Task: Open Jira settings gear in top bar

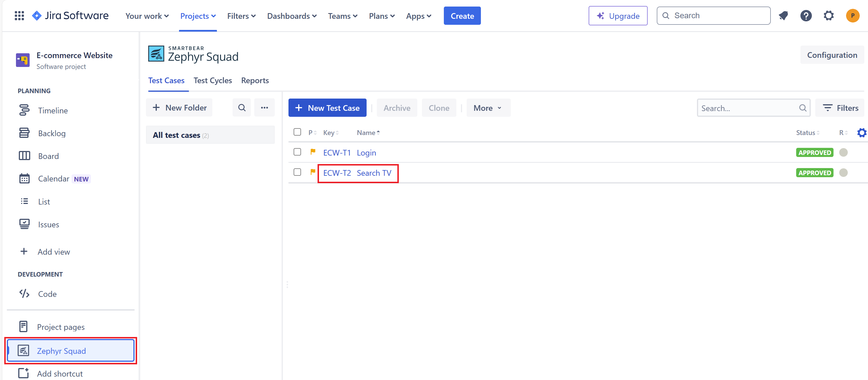Action: pyautogui.click(x=829, y=16)
